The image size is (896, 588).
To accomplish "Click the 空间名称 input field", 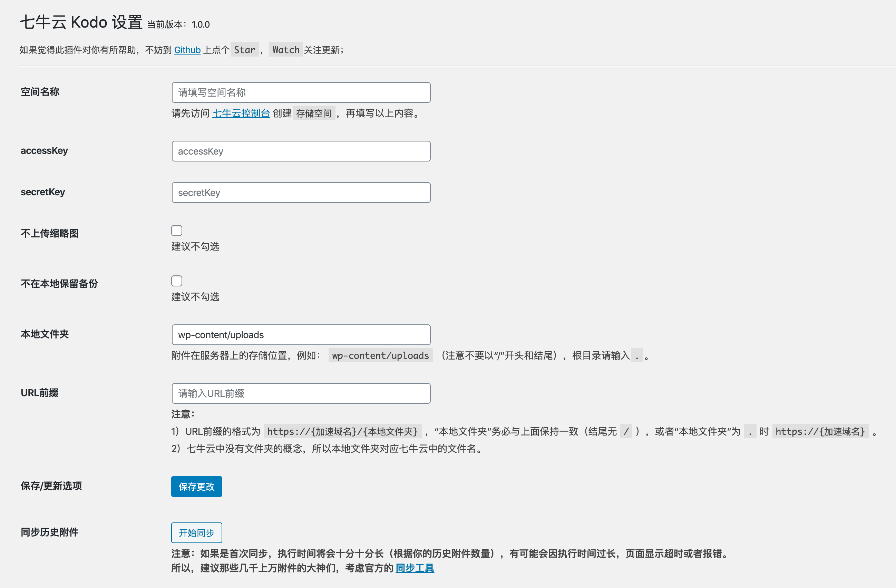I will [x=301, y=92].
